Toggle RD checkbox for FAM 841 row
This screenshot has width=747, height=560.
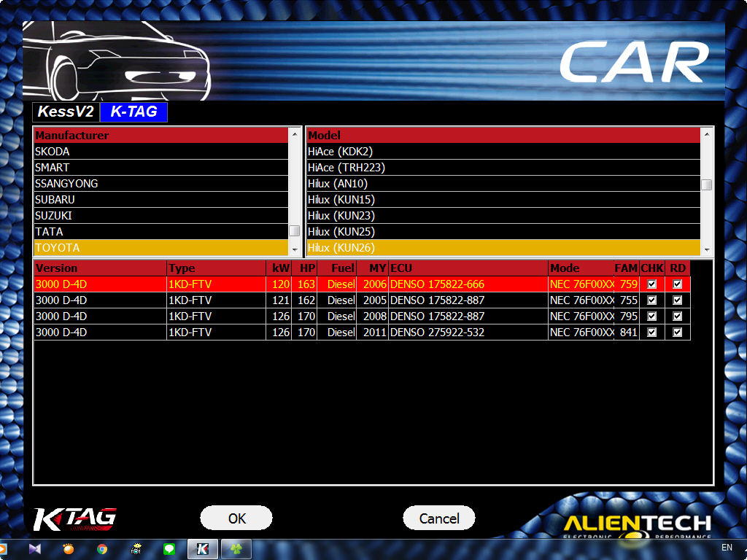click(x=677, y=332)
